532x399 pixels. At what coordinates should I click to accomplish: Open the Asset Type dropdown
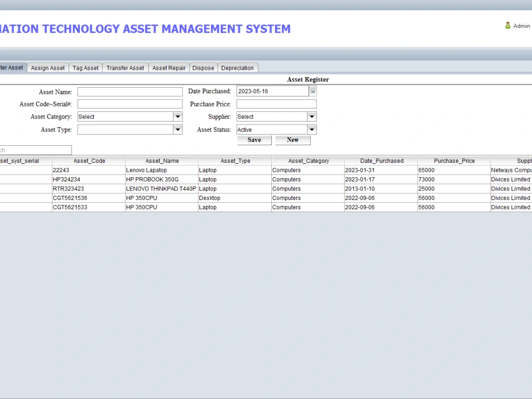[178, 129]
